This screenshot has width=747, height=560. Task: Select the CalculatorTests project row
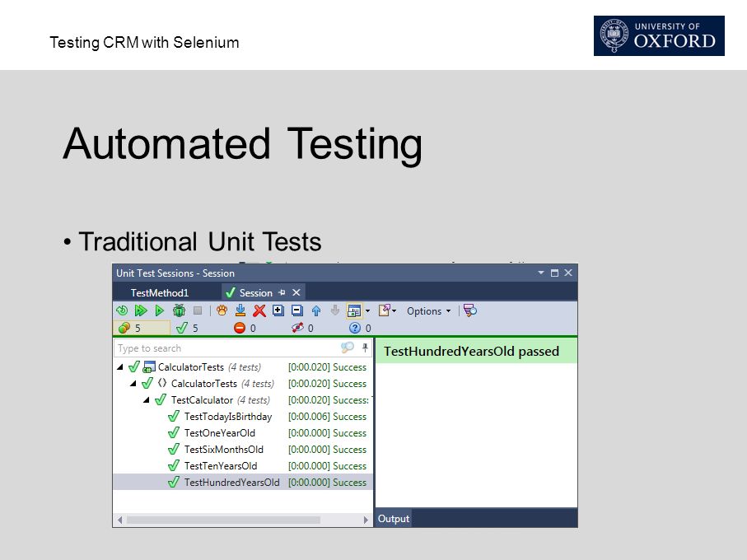click(243, 367)
